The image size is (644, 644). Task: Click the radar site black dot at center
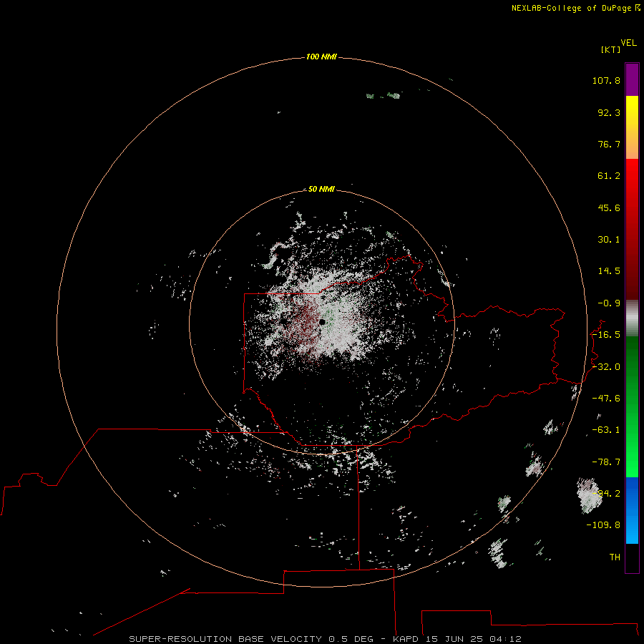pyautogui.click(x=322, y=322)
